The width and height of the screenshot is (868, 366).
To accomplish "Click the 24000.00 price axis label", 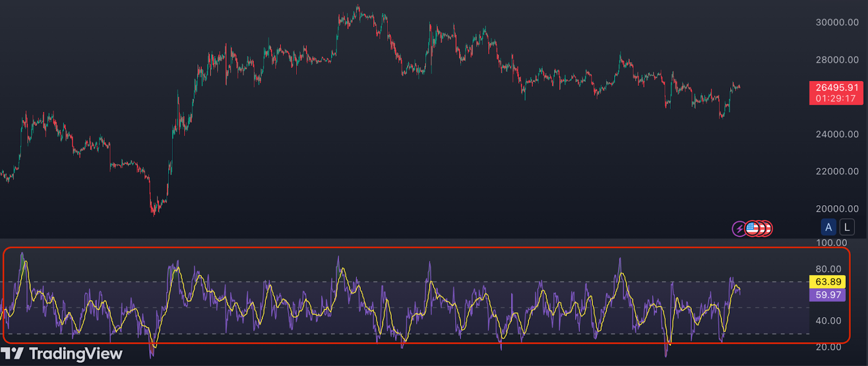I will (x=837, y=134).
